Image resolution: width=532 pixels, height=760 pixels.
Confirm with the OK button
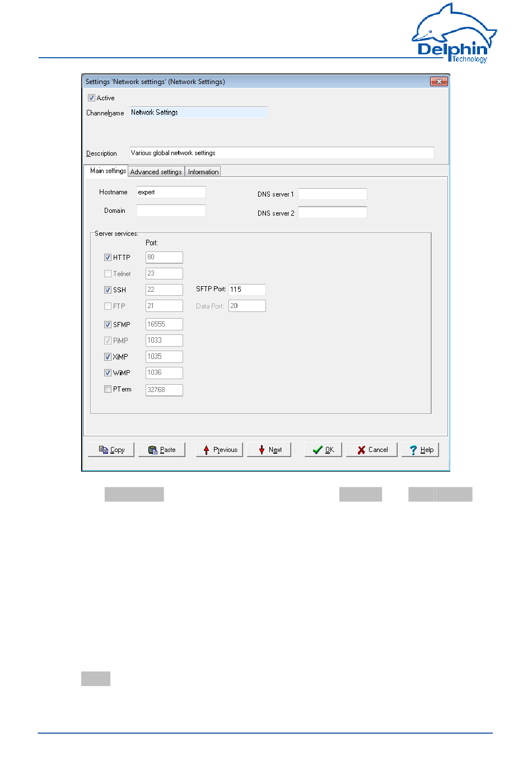pos(323,450)
